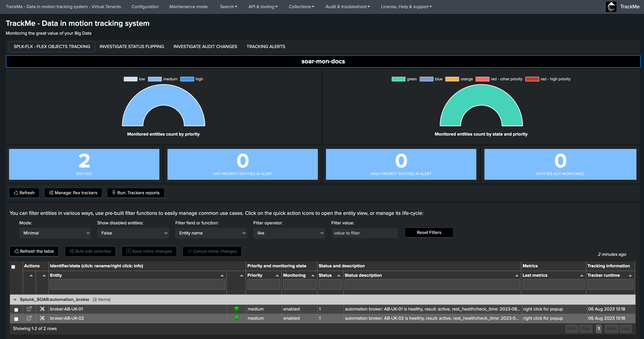Click ENTITIES NOT MONITORED tile
This screenshot has height=339, width=644.
(x=560, y=164)
